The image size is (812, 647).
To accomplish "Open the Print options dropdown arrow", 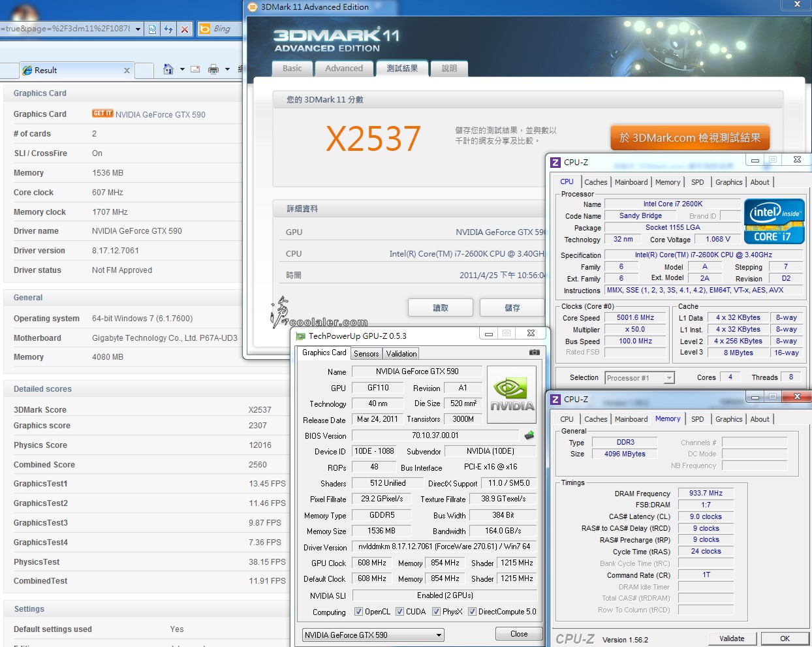I will pos(227,69).
